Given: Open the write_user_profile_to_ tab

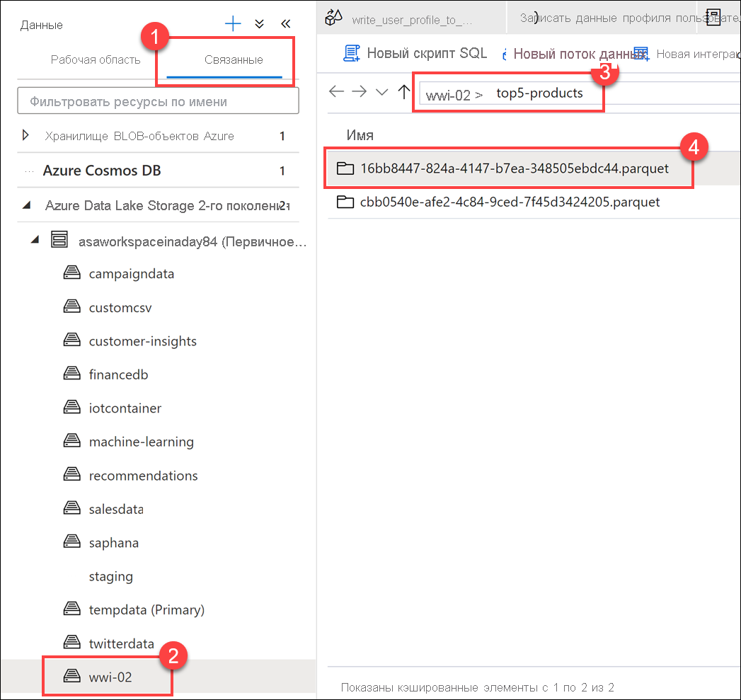Looking at the screenshot, I should pyautogui.click(x=412, y=20).
